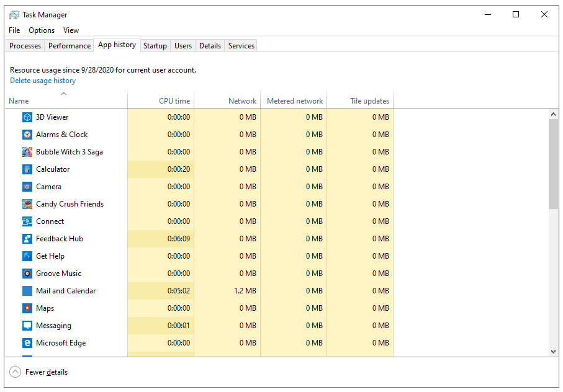Switch to the Startup tab
The image size is (563, 392).
coord(155,46)
